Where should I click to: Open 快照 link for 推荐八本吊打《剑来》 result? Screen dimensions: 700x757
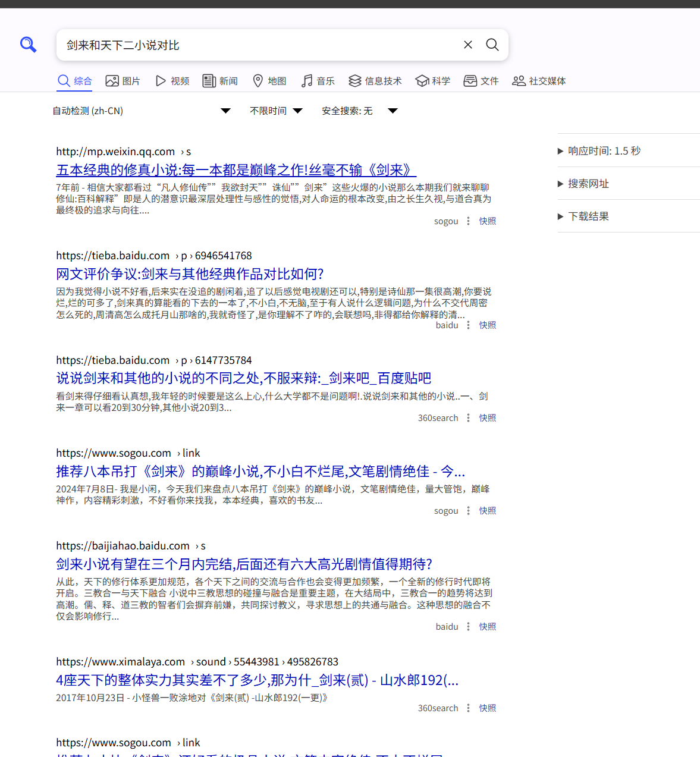coord(488,511)
